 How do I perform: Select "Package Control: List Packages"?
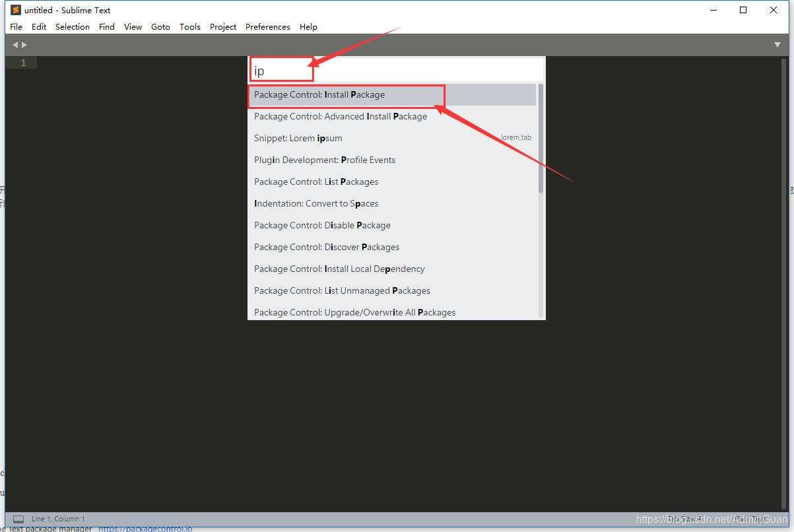(316, 182)
